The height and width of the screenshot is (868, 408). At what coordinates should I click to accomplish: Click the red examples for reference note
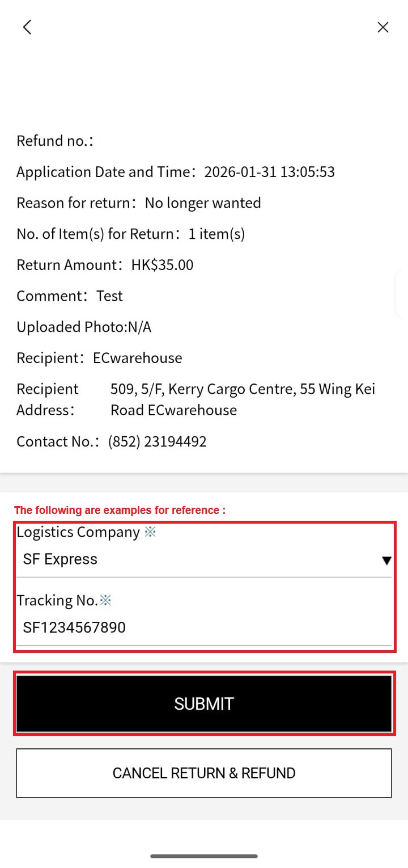[x=120, y=510]
